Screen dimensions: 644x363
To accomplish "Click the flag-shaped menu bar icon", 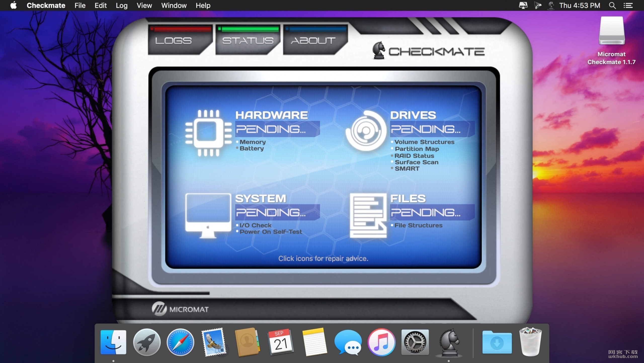I will (538, 5).
